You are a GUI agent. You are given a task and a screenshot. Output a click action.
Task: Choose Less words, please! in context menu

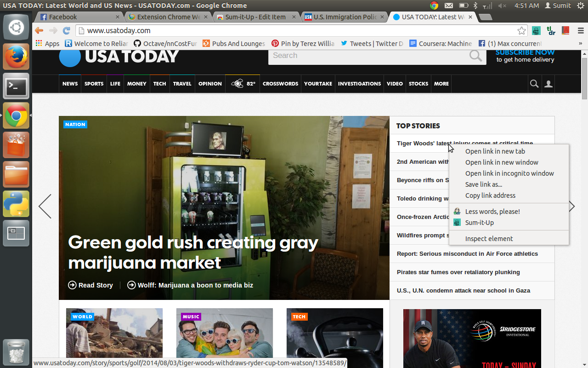point(509,212)
